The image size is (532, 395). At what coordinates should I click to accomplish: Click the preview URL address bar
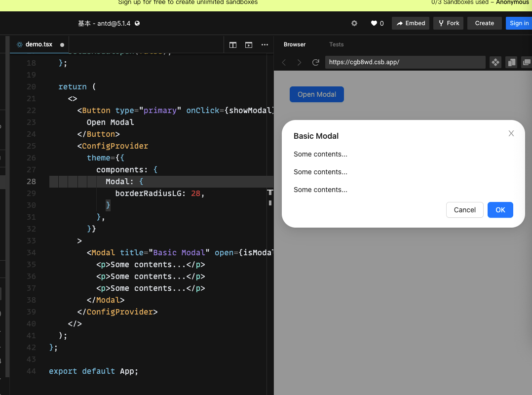(x=405, y=62)
